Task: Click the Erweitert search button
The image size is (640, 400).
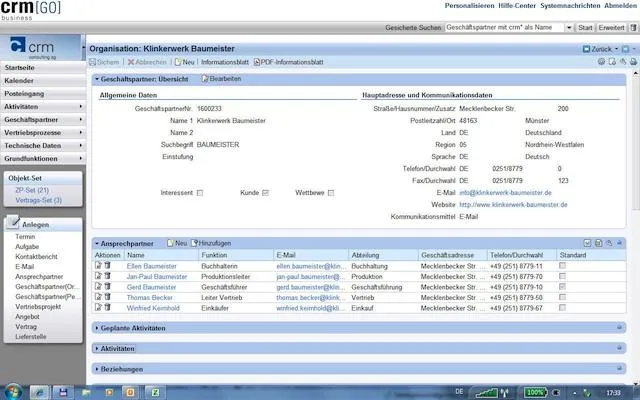Action: click(612, 28)
